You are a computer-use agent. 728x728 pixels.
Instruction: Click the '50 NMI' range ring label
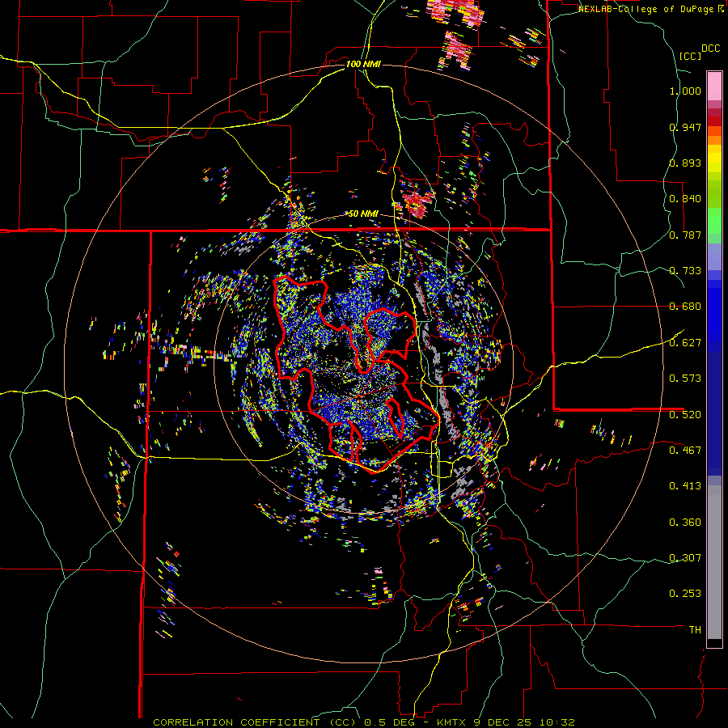coord(363,214)
